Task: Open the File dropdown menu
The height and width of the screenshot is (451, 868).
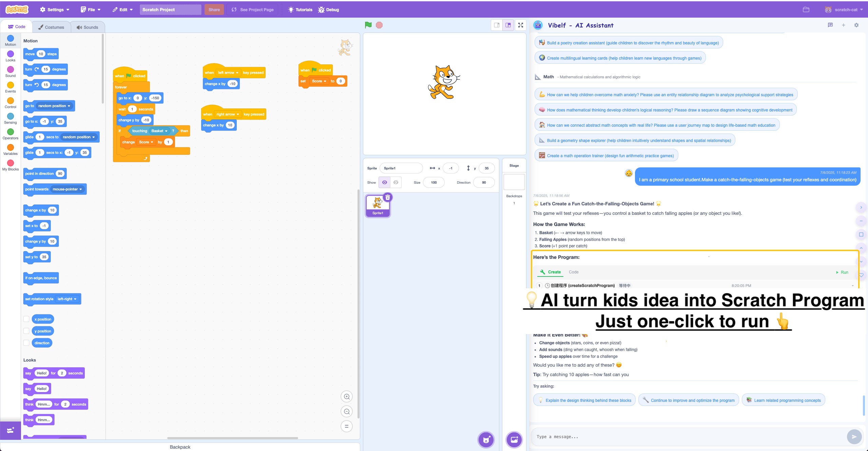Action: click(x=91, y=9)
